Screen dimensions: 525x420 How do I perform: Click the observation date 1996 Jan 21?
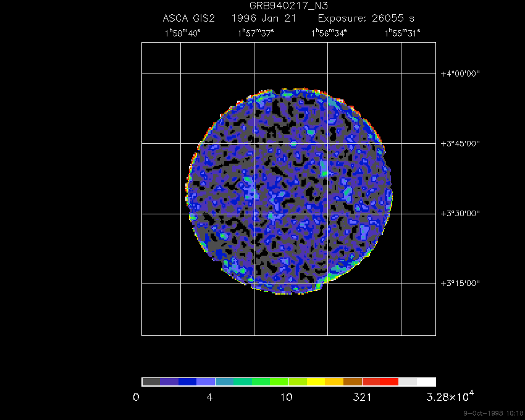coord(264,18)
